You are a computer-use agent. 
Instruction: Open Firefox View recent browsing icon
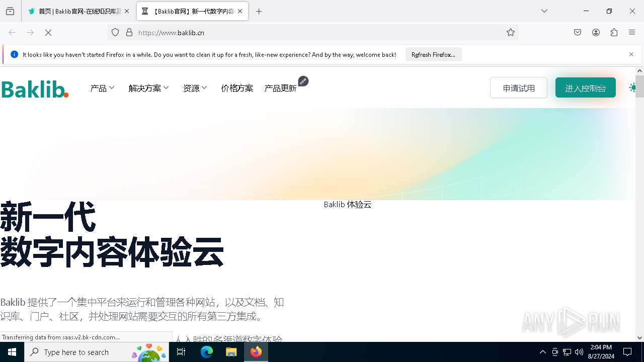point(10,11)
